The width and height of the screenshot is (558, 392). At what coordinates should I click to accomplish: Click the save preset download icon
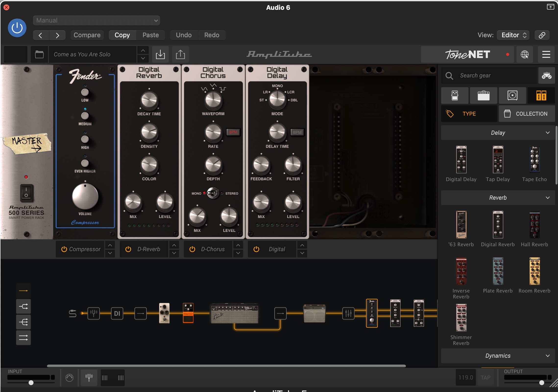160,54
